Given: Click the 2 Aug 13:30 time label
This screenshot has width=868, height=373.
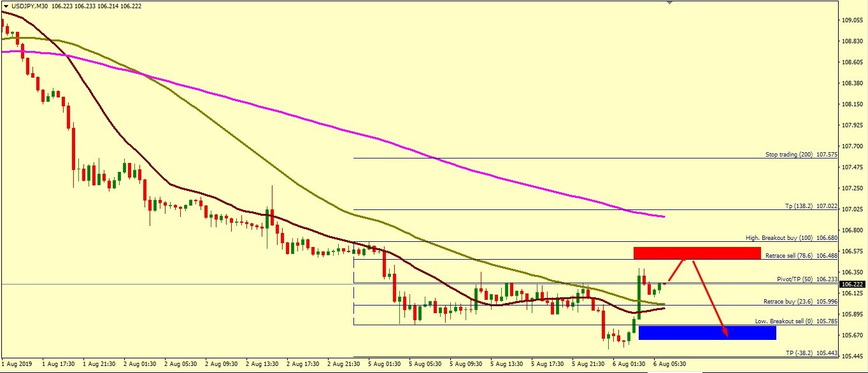Looking at the screenshot, I should point(263,365).
